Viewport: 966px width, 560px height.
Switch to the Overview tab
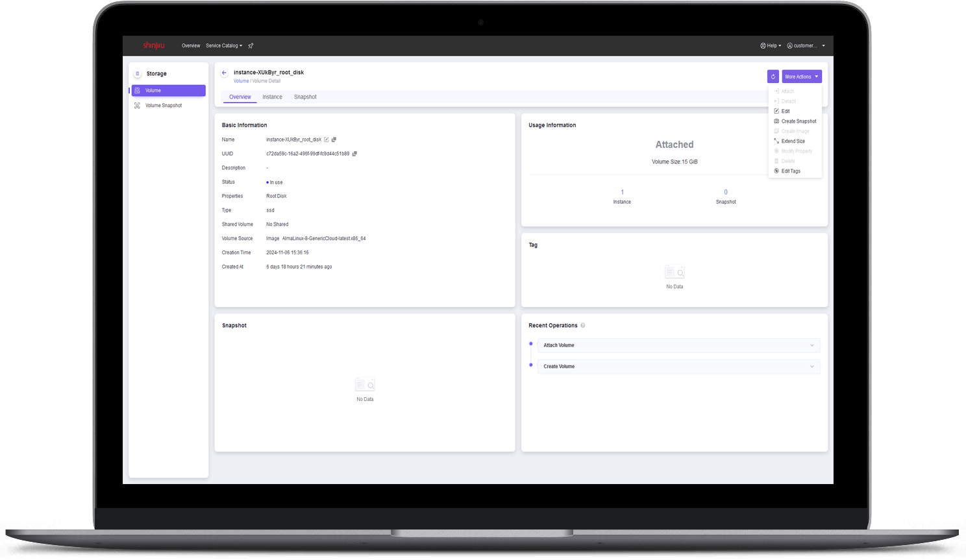240,97
